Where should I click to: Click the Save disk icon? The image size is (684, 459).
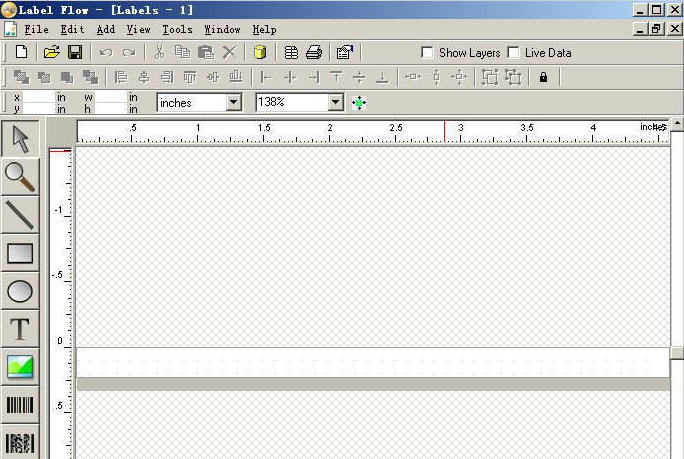pos(74,52)
